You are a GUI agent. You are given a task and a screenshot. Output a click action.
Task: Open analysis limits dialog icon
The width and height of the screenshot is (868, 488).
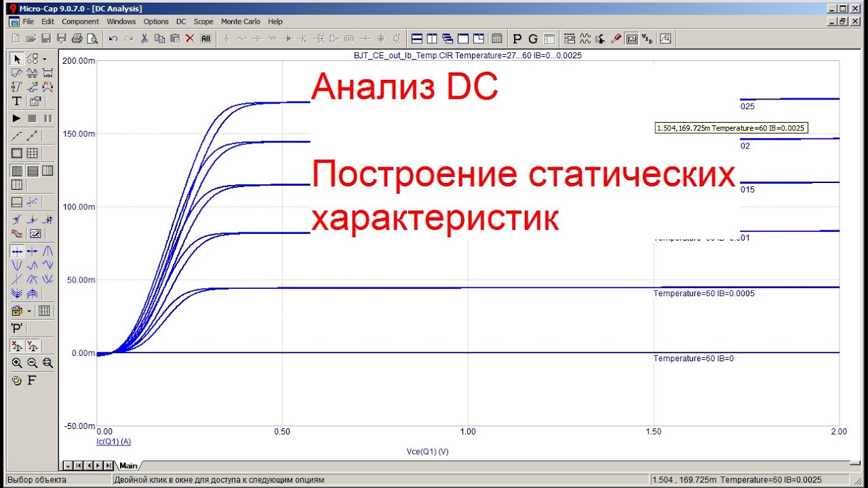(570, 39)
